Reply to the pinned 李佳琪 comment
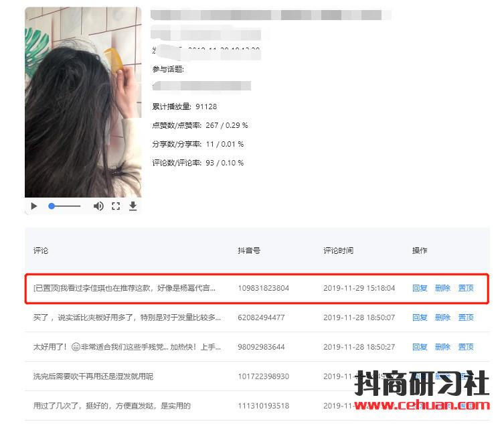Viewport: 504px width, 424px height. click(420, 288)
